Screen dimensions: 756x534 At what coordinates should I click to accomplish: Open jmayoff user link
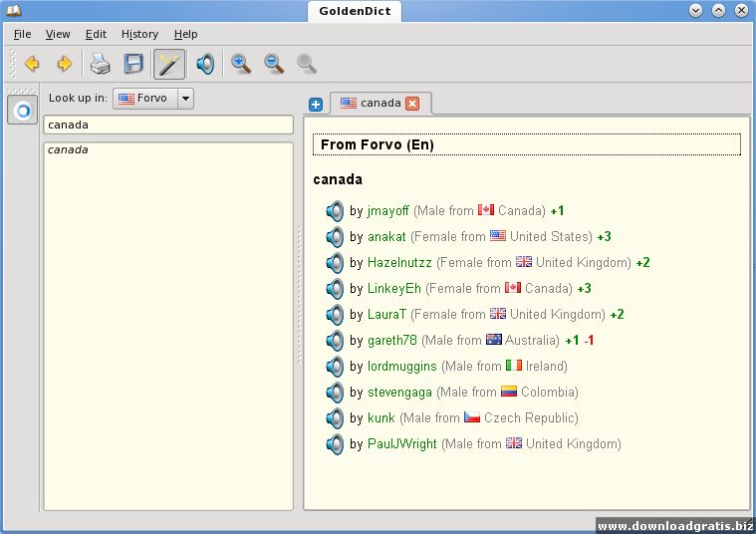coord(388,211)
